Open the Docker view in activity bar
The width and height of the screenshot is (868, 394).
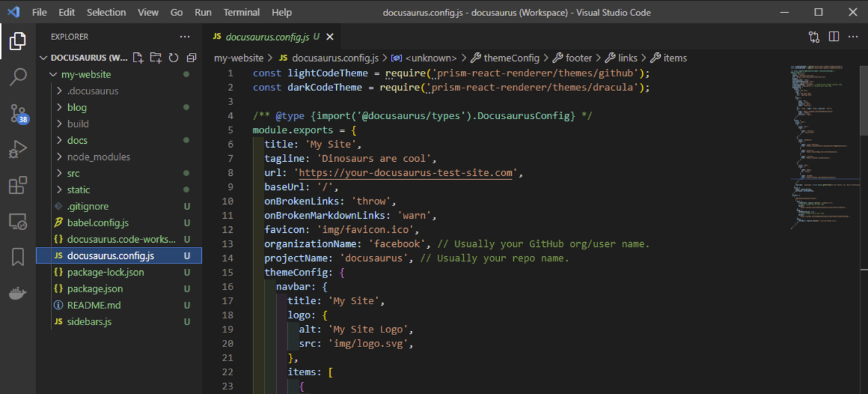coord(18,293)
